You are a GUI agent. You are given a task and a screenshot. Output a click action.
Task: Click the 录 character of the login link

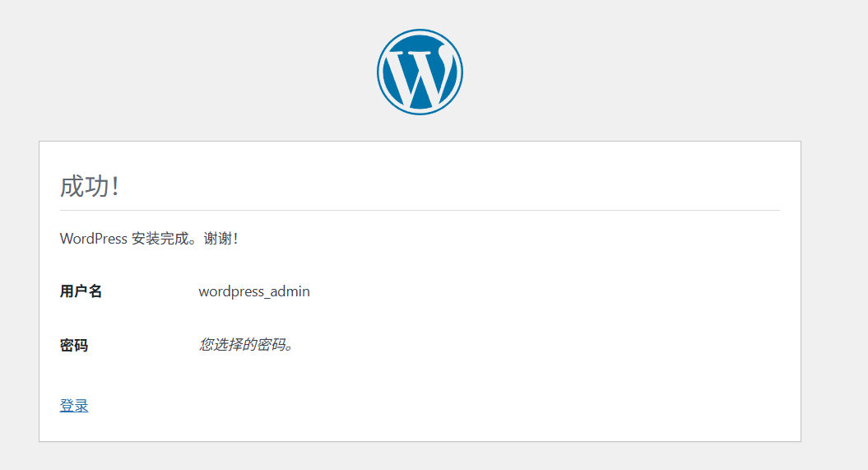(81, 406)
